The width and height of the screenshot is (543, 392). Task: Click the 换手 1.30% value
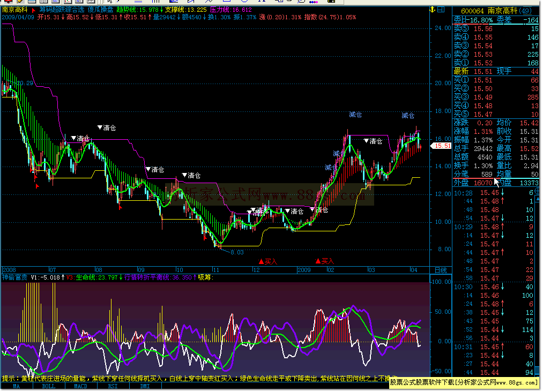coord(483,165)
